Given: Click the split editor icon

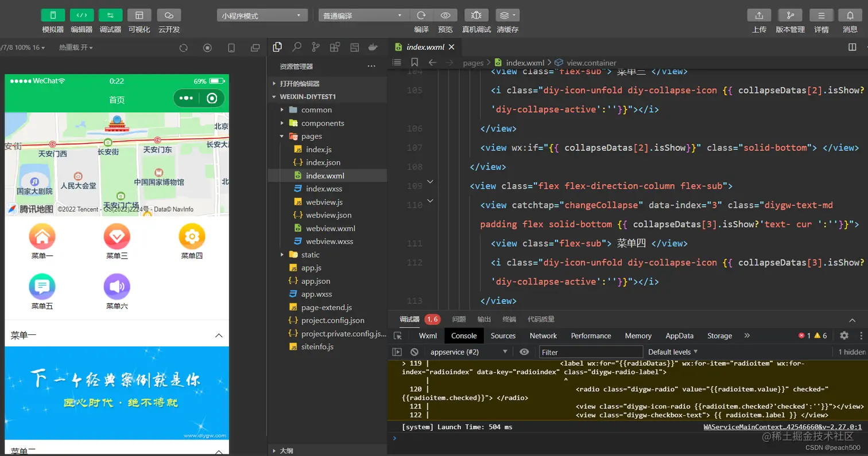Looking at the screenshot, I should coord(852,47).
